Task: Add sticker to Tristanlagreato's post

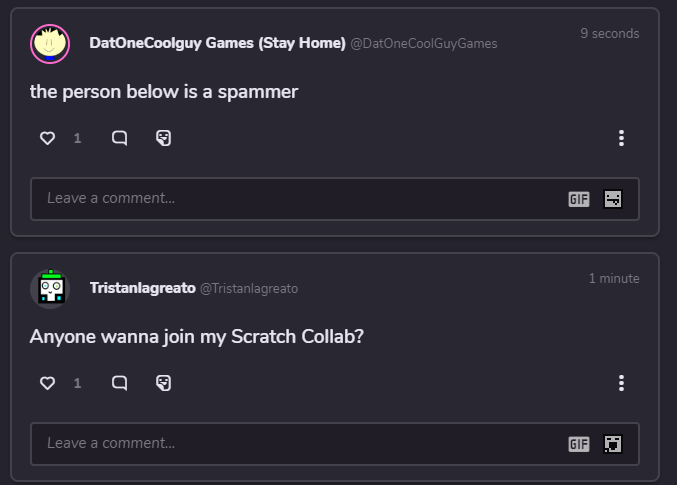Action: coord(164,383)
